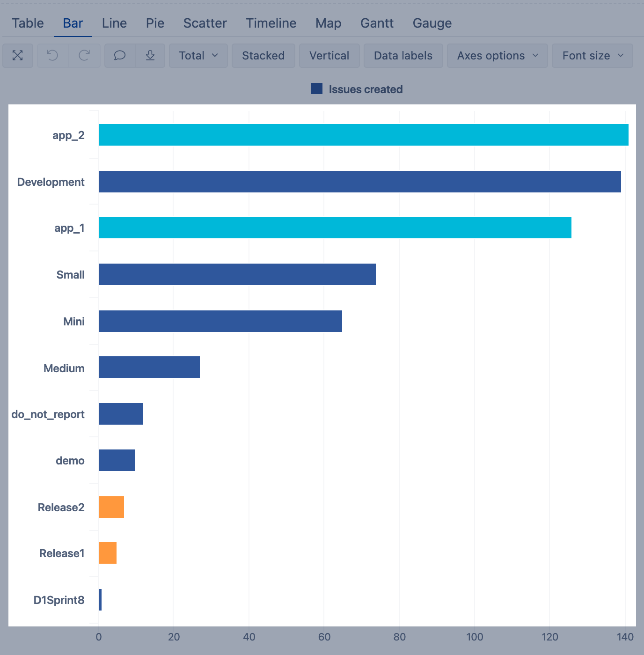Click the Issues created legend swatch
This screenshot has width=644, height=655.
(x=317, y=89)
